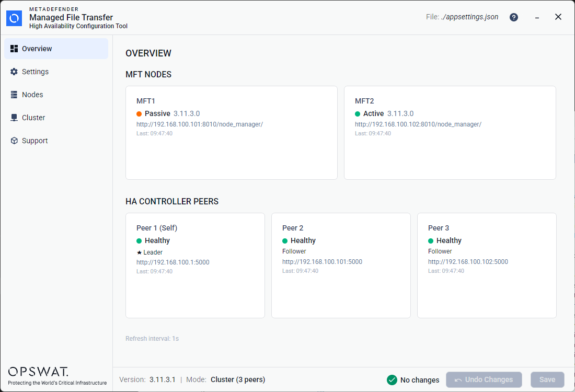Click the Cluster monitor icon
575x392 pixels.
(14, 118)
